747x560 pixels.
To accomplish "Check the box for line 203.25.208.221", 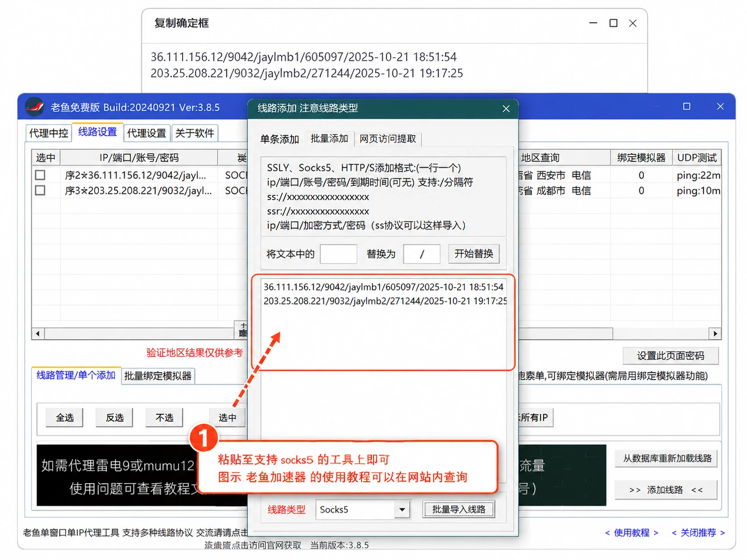I will point(40,190).
